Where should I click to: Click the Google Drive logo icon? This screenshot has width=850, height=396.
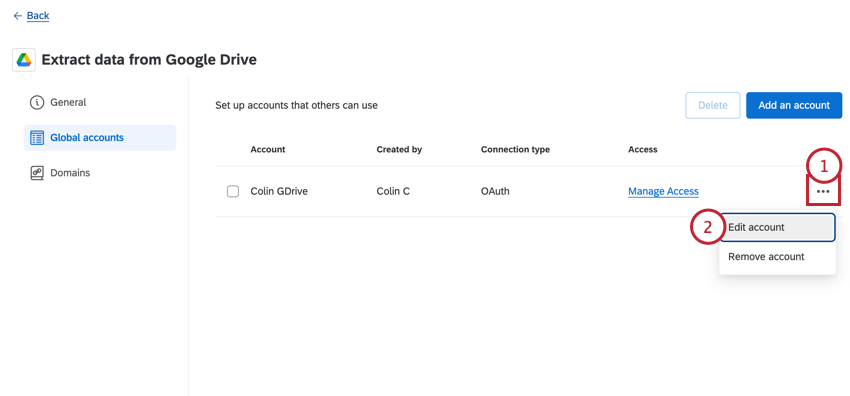click(x=24, y=60)
